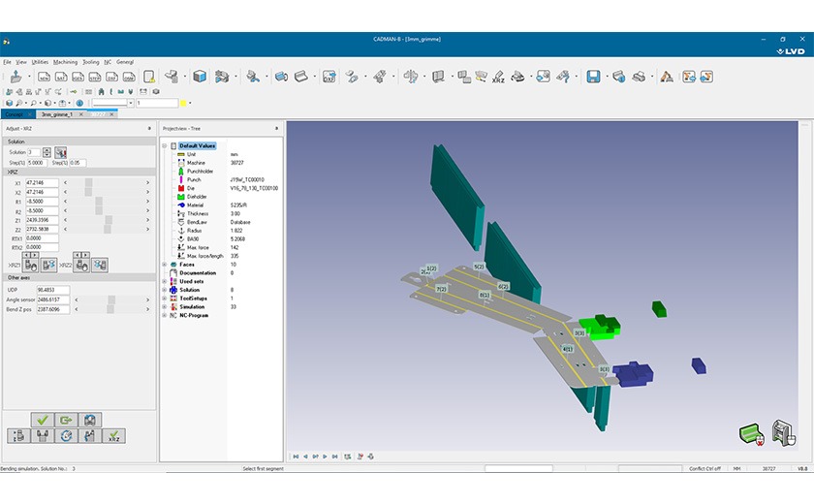The width and height of the screenshot is (814, 504).
Task: Open the line style dropdown in toolbar
Action: click(x=130, y=103)
